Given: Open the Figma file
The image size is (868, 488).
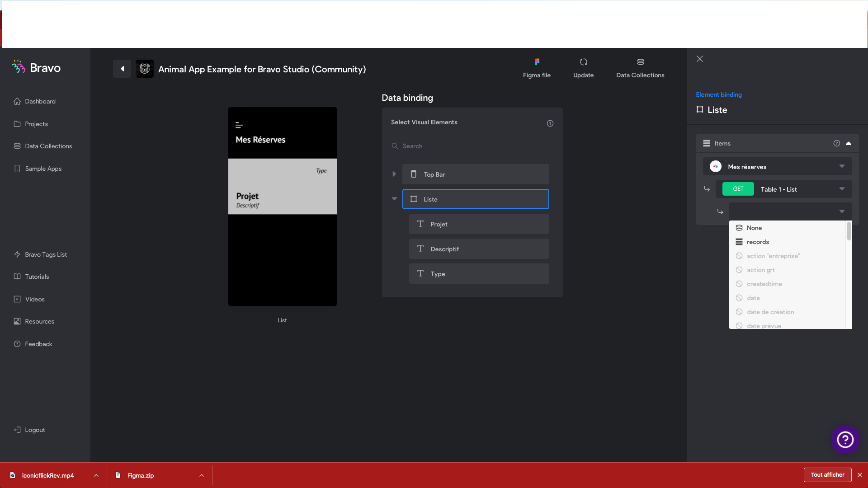Looking at the screenshot, I should 537,68.
